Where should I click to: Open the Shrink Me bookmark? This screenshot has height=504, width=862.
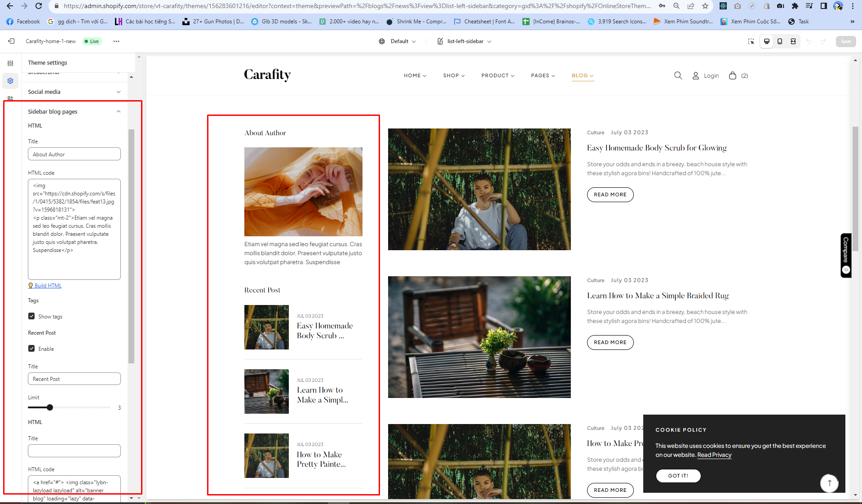[416, 22]
